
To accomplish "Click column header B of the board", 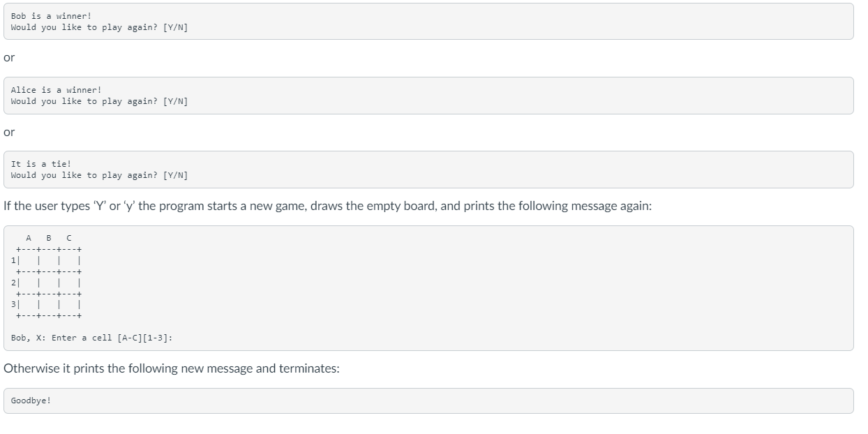I will 48,238.
